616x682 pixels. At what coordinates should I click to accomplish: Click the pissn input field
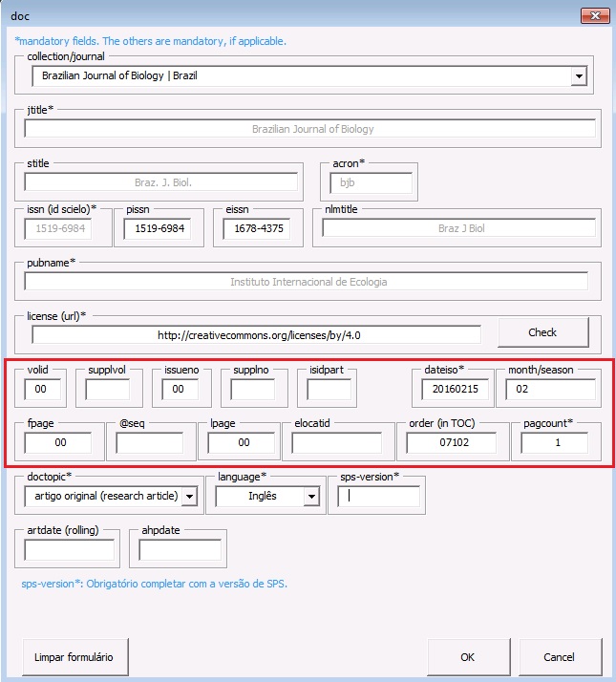click(158, 229)
